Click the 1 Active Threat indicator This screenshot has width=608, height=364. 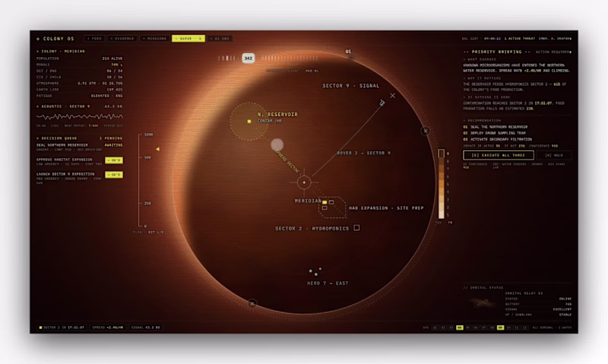pyautogui.click(x=520, y=39)
